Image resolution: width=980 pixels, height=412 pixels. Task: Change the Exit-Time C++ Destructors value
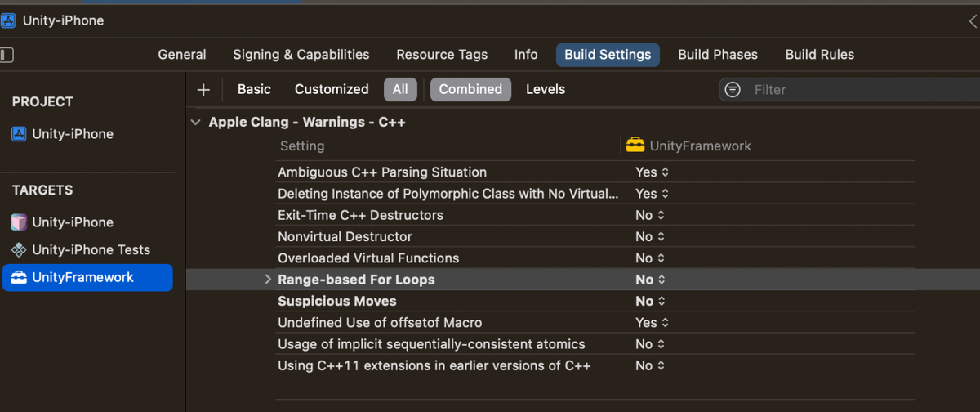coord(651,215)
